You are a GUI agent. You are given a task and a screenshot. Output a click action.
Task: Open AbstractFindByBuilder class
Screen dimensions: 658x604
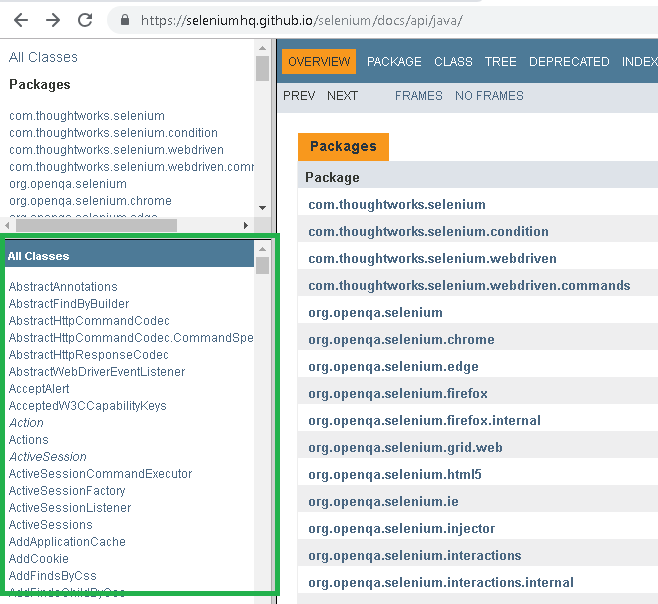[x=69, y=303]
